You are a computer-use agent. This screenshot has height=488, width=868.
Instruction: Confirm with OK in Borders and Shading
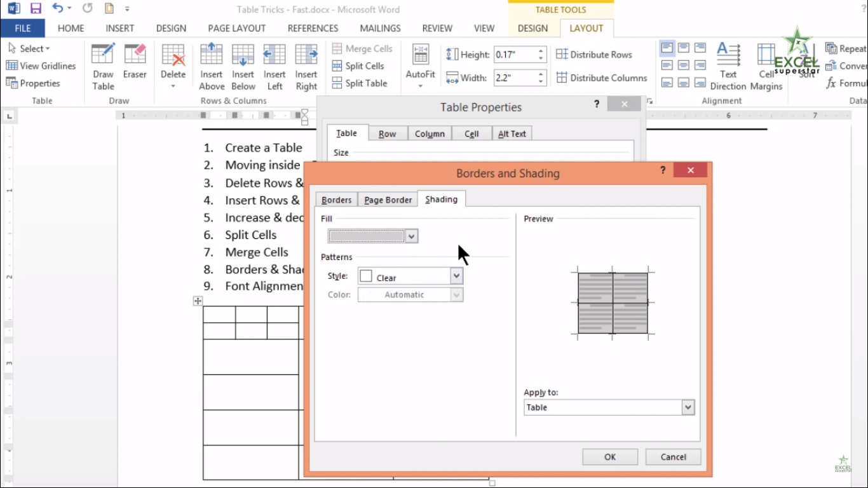click(x=610, y=456)
